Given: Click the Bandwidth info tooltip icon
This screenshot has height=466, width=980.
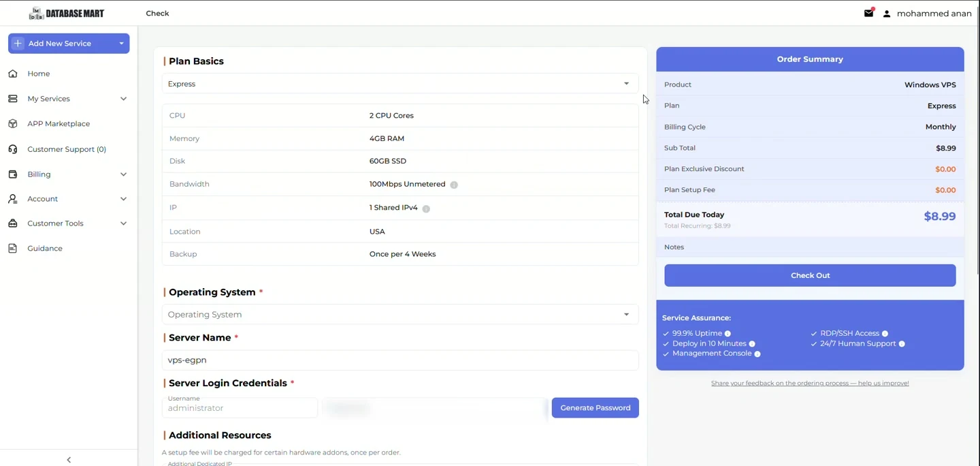Looking at the screenshot, I should (x=454, y=185).
